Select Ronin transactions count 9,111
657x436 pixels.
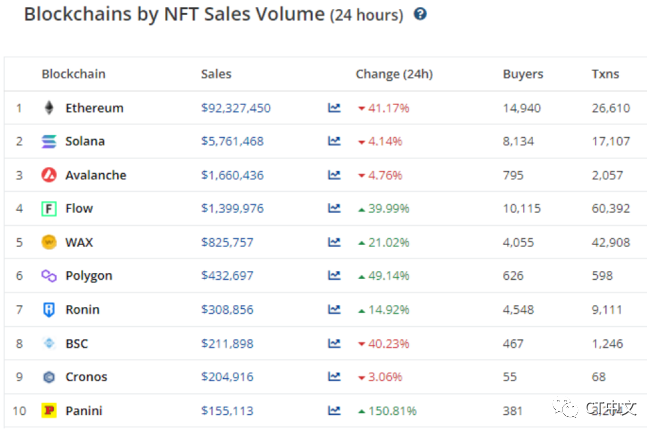point(607,310)
